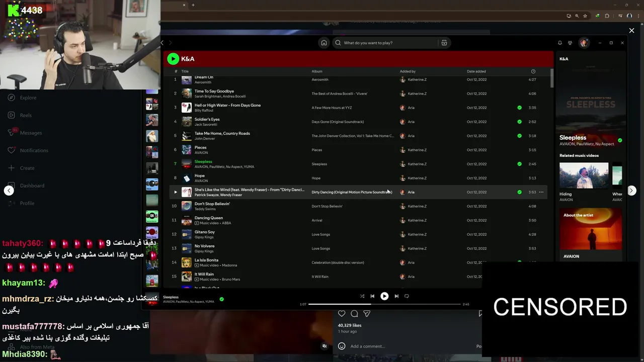This screenshot has height=362, width=644.
Task: Play She's Like the Wind using its row play icon
Action: pos(175,192)
